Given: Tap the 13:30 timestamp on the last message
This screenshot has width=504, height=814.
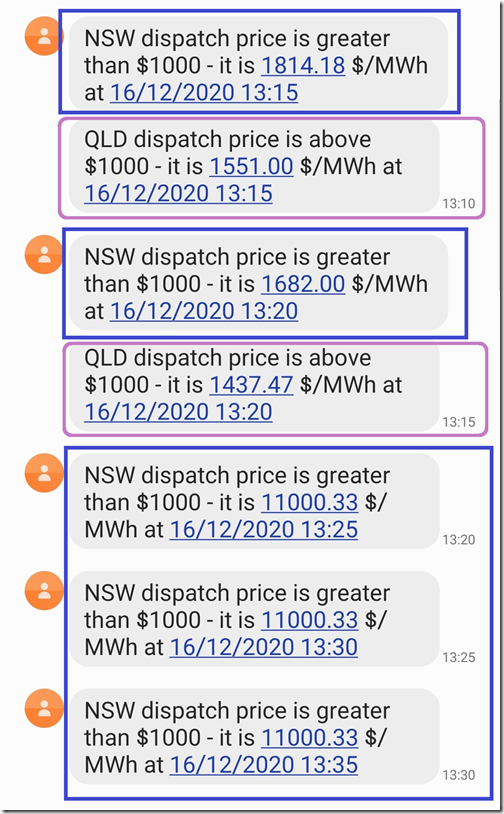Looking at the screenshot, I should (x=459, y=775).
